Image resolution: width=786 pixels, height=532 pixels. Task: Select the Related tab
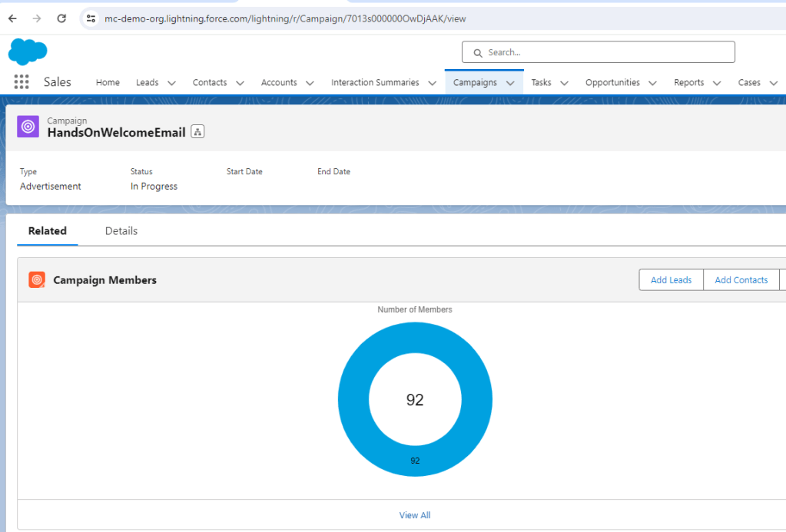coord(48,231)
